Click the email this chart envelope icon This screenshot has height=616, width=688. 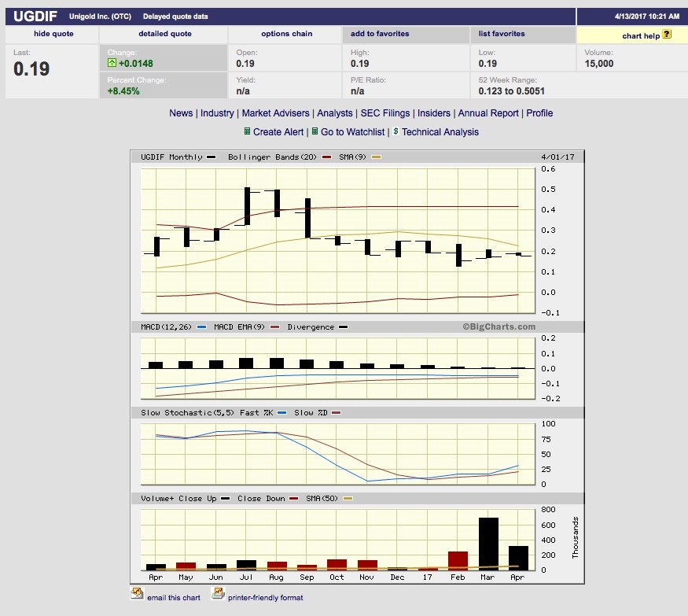tap(138, 594)
